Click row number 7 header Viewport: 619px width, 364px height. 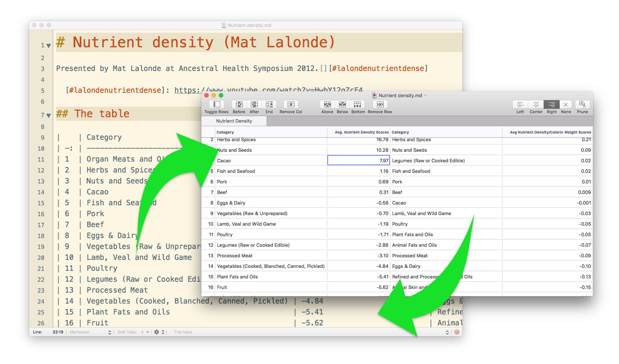click(212, 192)
